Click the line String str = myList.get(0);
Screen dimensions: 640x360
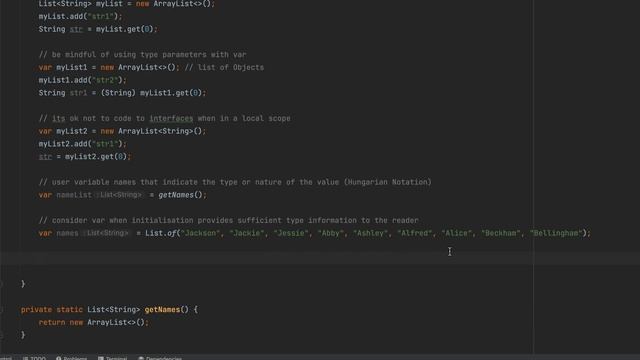coord(98,29)
